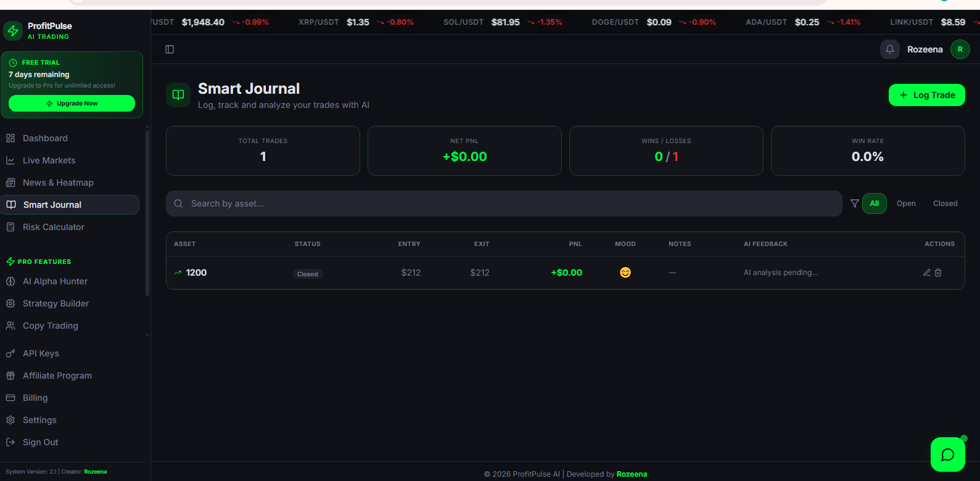Image resolution: width=980 pixels, height=481 pixels.
Task: Open Billing page
Action: 70,398
